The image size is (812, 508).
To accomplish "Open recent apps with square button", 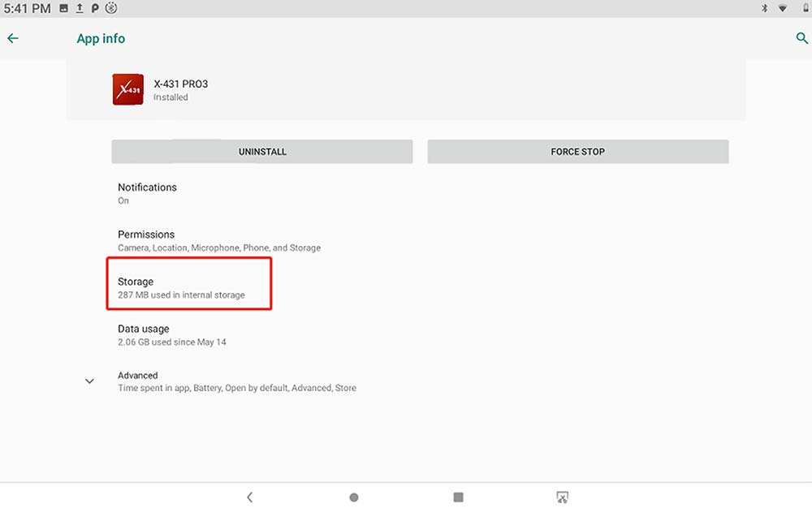I will pos(458,497).
